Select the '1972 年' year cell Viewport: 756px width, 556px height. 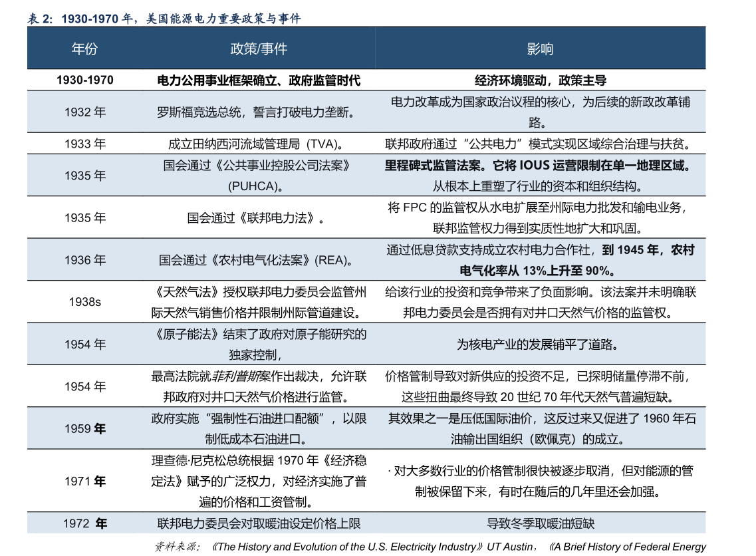click(x=85, y=523)
